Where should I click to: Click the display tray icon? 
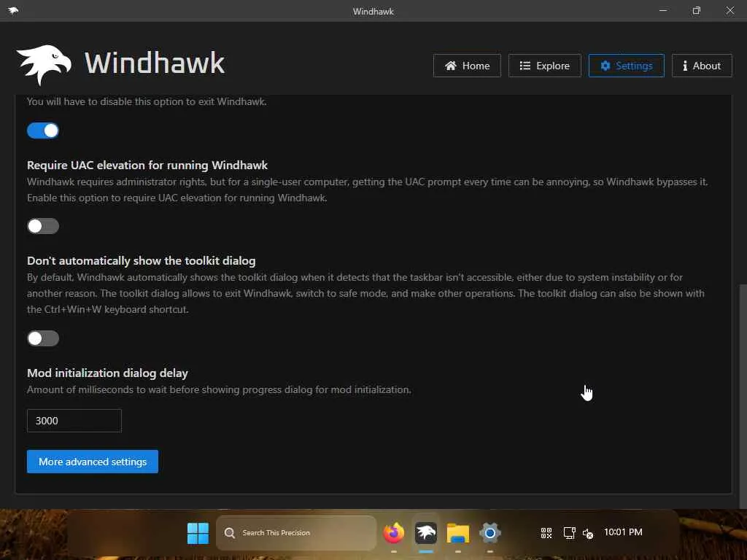pyautogui.click(x=569, y=533)
